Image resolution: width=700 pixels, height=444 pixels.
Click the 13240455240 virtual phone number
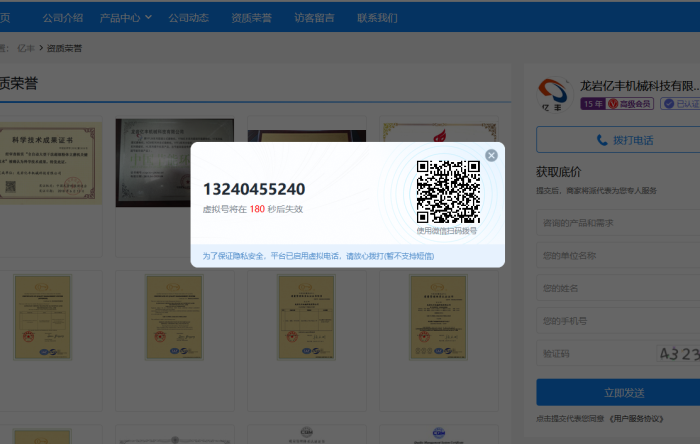pos(254,189)
